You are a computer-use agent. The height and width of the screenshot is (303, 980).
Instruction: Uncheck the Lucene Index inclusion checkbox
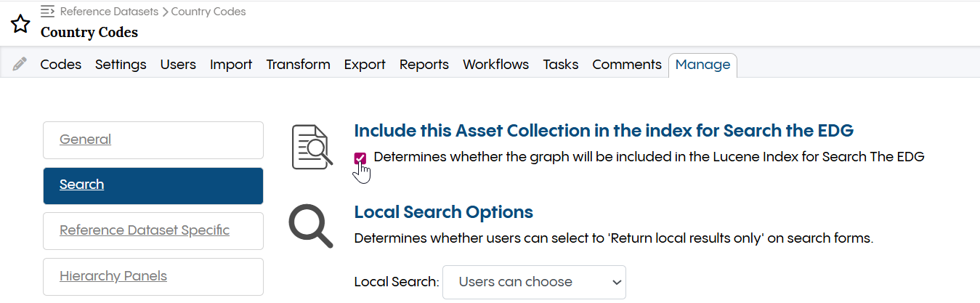click(360, 158)
